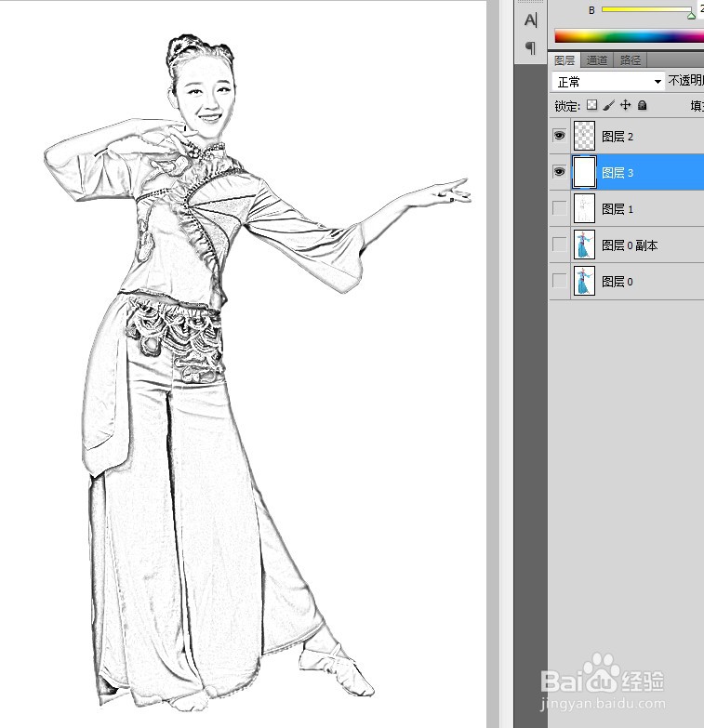Click the 图层 3 white thumbnail
704x728 pixels.
click(584, 172)
